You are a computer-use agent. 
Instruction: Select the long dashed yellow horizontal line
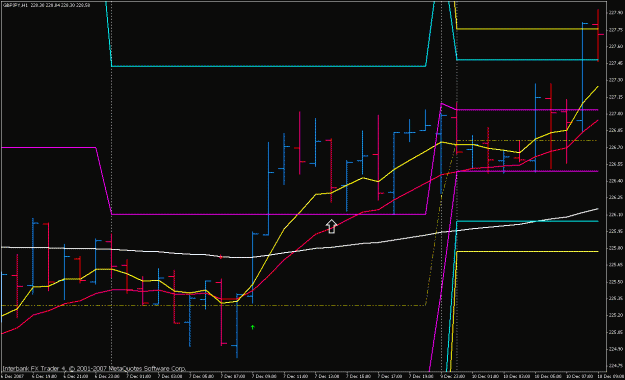point(214,305)
